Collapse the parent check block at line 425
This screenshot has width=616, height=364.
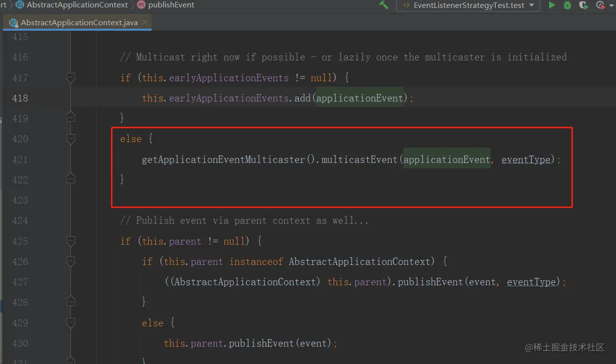(70, 241)
